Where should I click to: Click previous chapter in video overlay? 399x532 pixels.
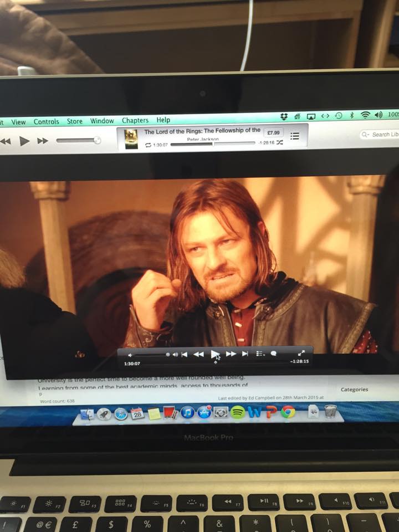[x=184, y=354]
